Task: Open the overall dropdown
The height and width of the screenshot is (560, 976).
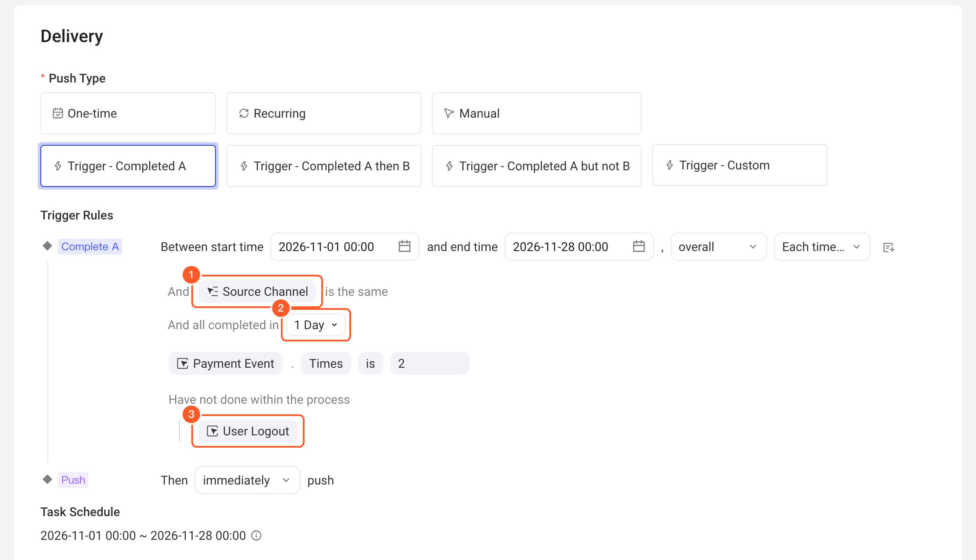Action: 718,247
